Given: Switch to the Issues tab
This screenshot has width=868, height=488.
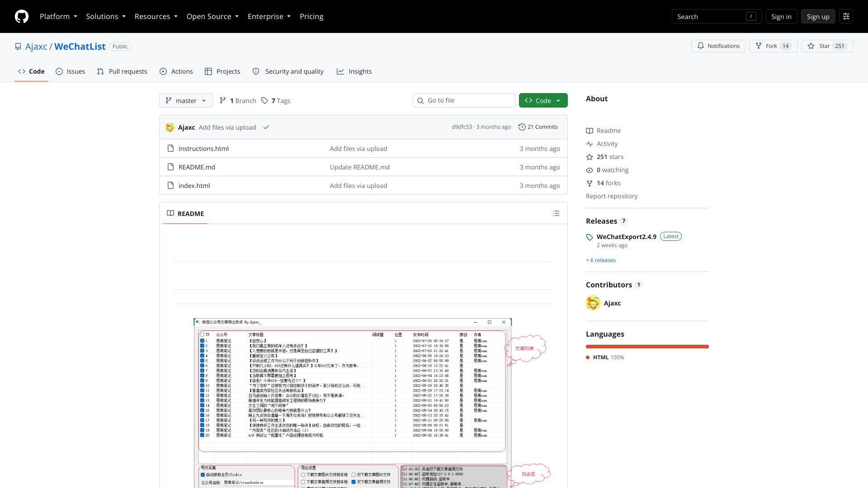Looking at the screenshot, I should [71, 71].
